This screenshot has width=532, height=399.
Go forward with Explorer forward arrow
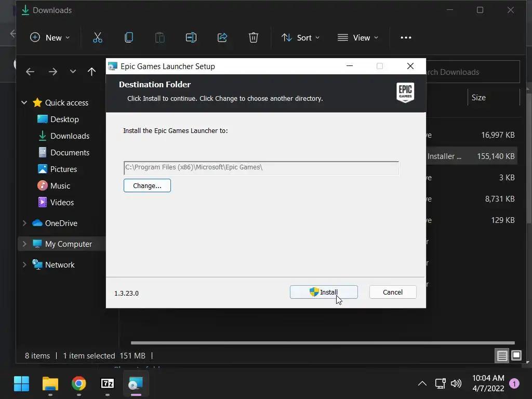coord(52,72)
